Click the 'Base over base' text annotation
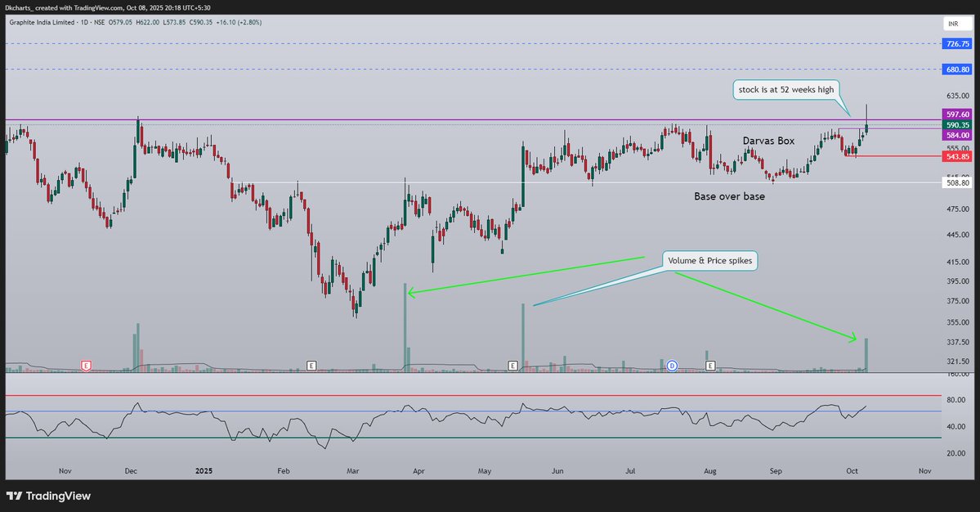This screenshot has width=980, height=512. click(x=729, y=196)
